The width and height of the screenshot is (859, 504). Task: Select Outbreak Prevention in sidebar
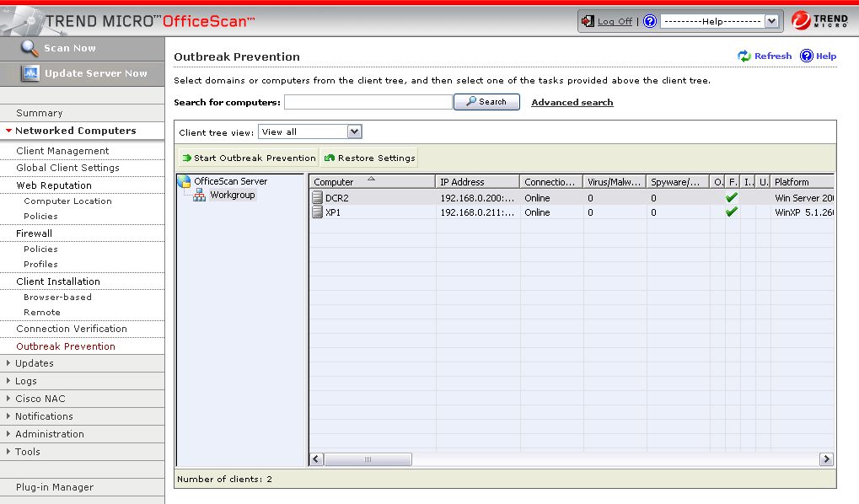click(66, 346)
